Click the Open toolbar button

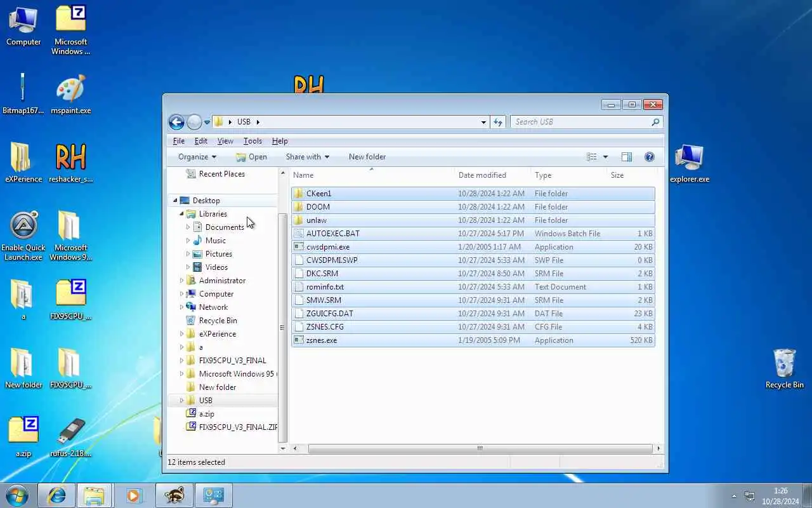251,157
